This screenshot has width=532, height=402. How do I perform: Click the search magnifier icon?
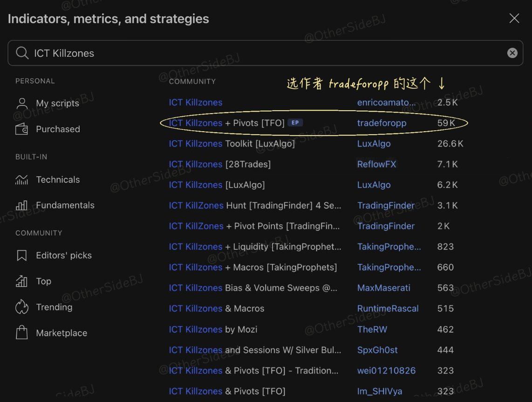coord(22,53)
